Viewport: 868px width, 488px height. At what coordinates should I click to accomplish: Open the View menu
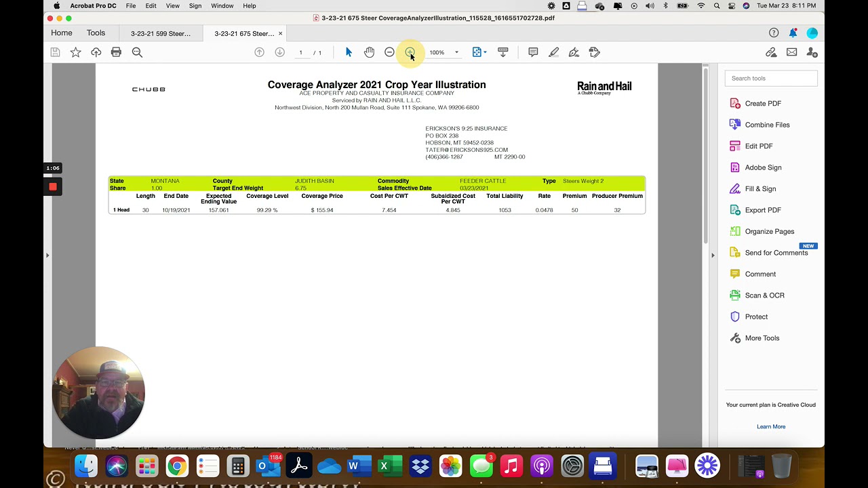tap(173, 5)
